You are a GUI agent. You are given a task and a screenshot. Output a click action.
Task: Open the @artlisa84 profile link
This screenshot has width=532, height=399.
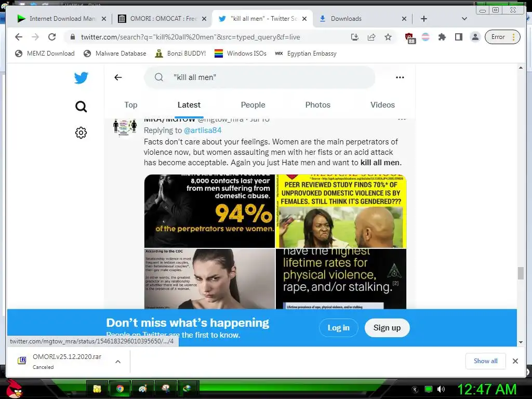click(x=203, y=130)
